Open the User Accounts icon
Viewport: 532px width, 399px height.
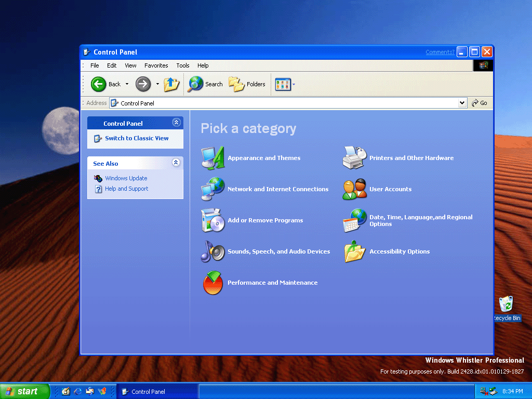(354, 189)
